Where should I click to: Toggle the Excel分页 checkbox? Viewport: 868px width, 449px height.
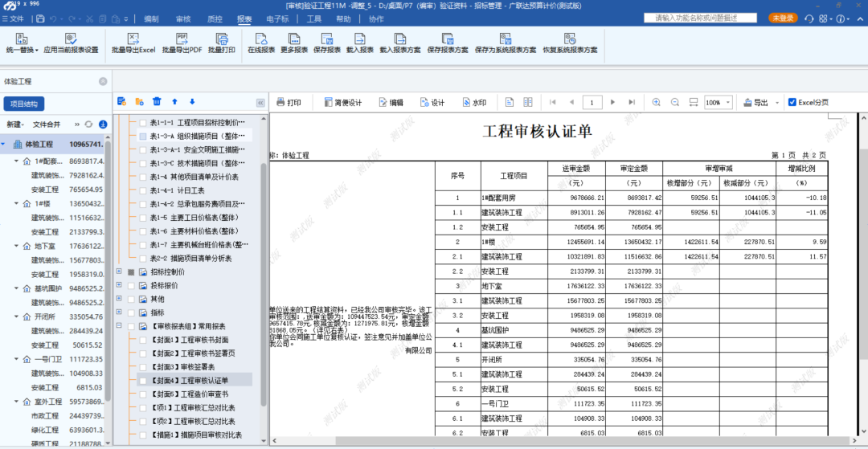[x=792, y=102]
